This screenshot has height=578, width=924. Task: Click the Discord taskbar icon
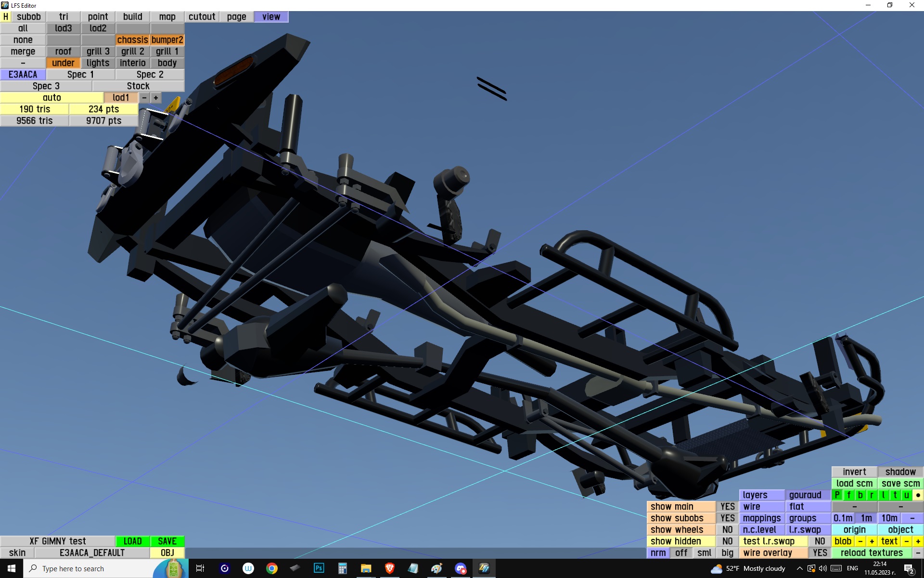461,568
